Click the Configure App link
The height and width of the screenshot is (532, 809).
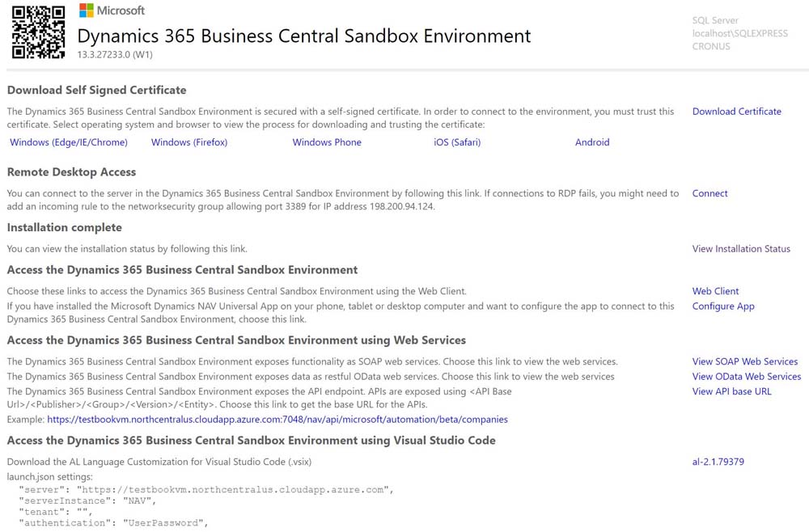pyautogui.click(x=723, y=306)
